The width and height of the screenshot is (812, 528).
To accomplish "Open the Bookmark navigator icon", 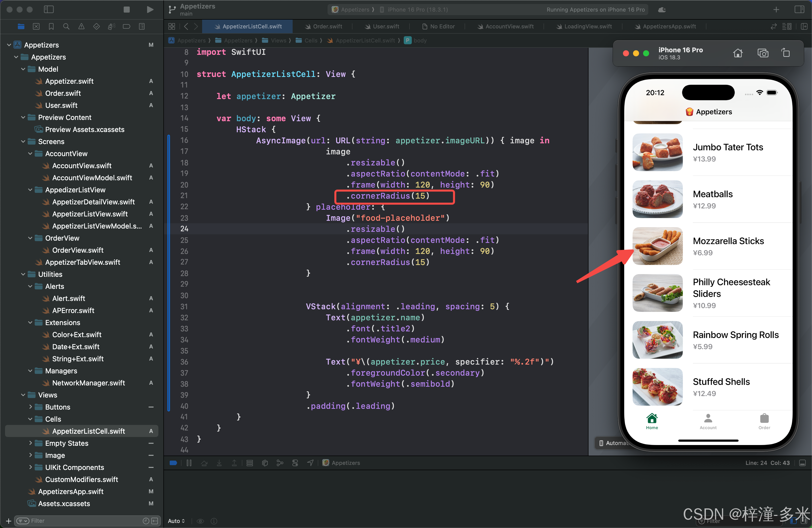I will point(51,26).
